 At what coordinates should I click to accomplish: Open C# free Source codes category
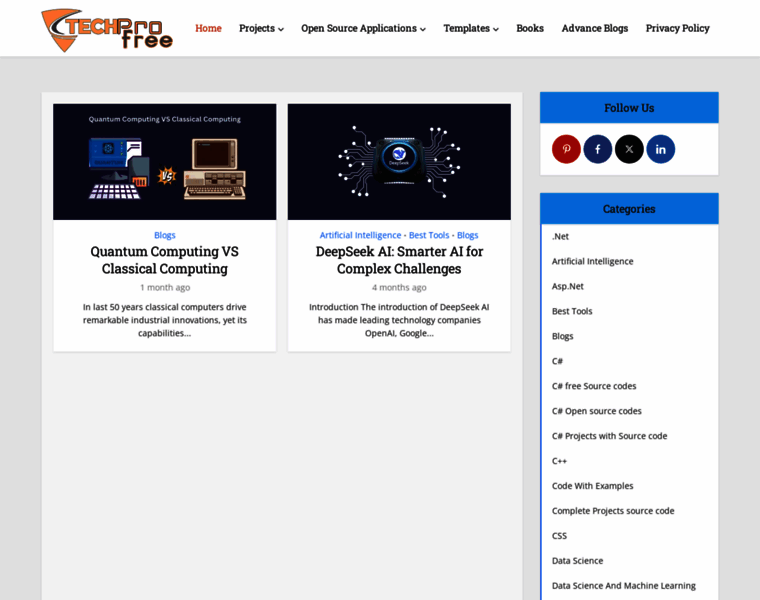[x=594, y=386]
